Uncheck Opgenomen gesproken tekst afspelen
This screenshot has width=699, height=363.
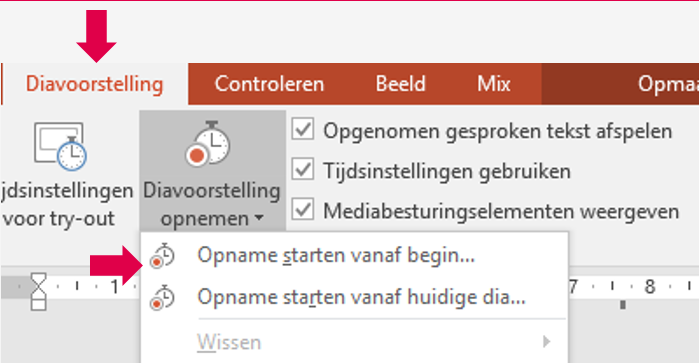click(303, 130)
